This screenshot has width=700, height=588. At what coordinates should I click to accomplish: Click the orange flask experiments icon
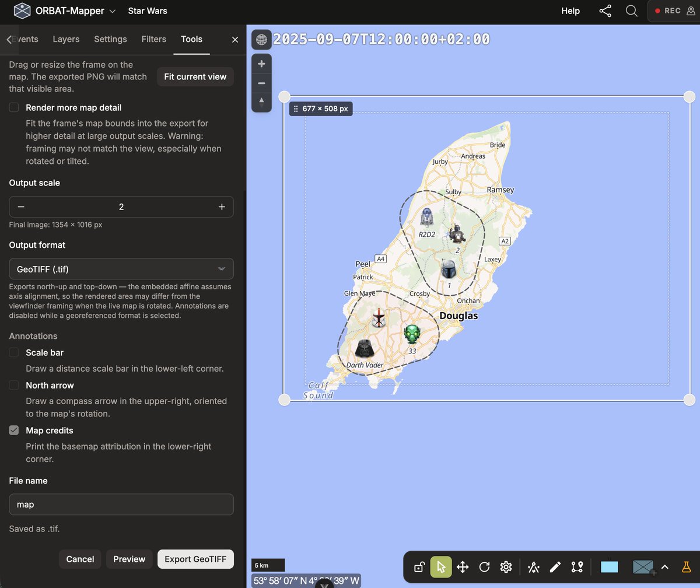(686, 567)
